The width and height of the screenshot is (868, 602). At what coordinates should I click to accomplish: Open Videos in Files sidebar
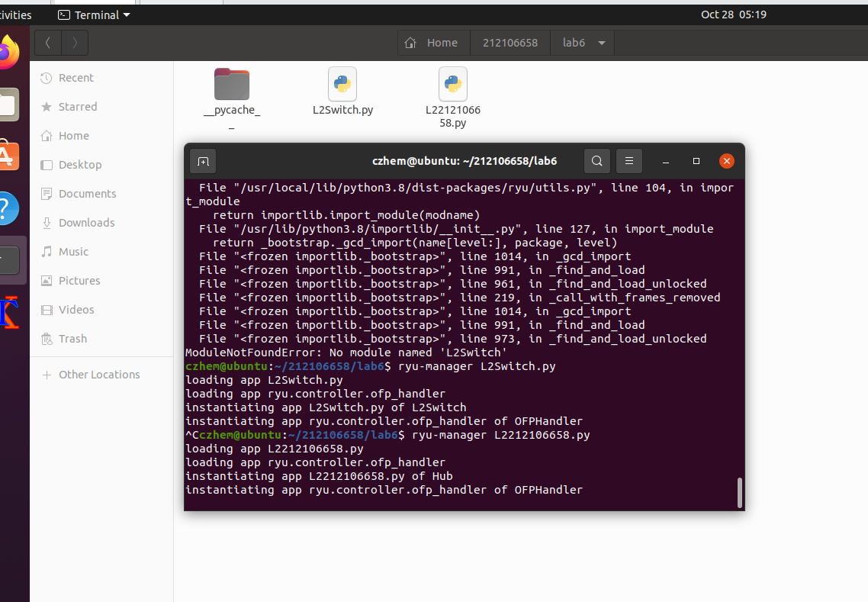(x=102, y=310)
